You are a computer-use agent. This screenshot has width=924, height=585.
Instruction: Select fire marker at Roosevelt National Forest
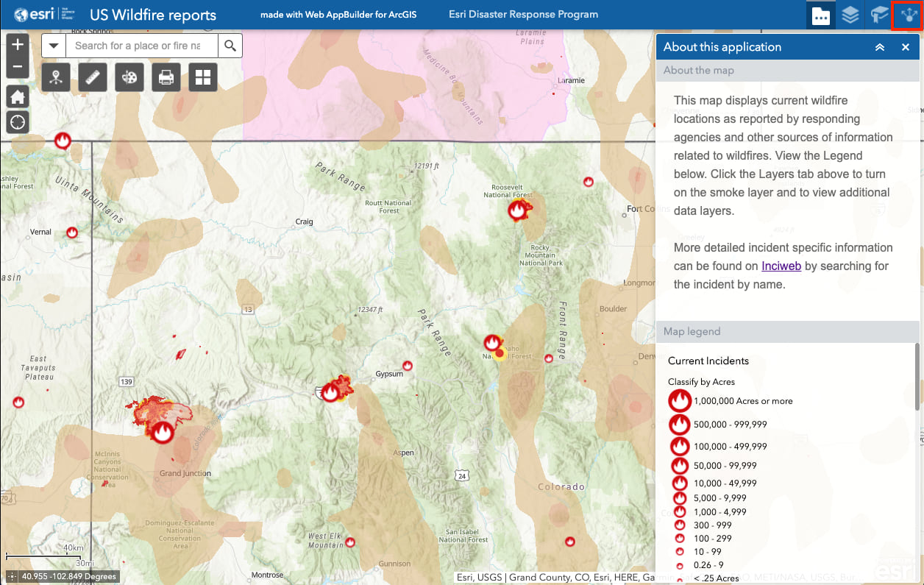click(x=518, y=210)
